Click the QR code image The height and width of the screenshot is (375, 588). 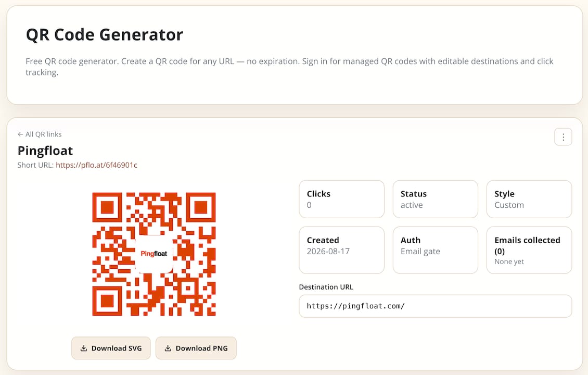tap(154, 254)
